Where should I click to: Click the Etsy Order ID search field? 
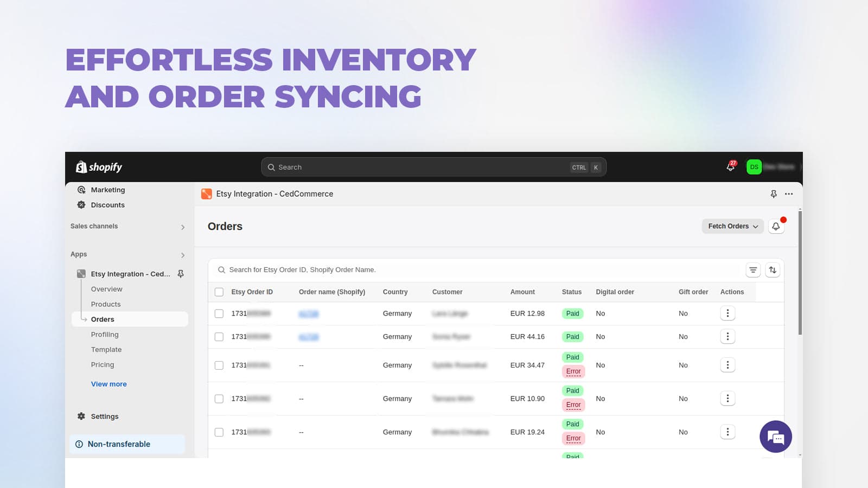coord(380,269)
